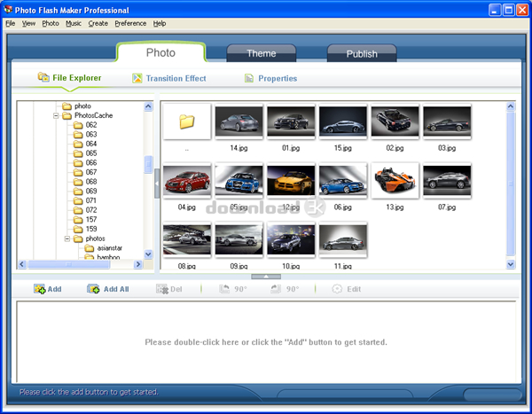The width and height of the screenshot is (532, 414).
Task: Click the Edit gear icon
Action: 337,289
